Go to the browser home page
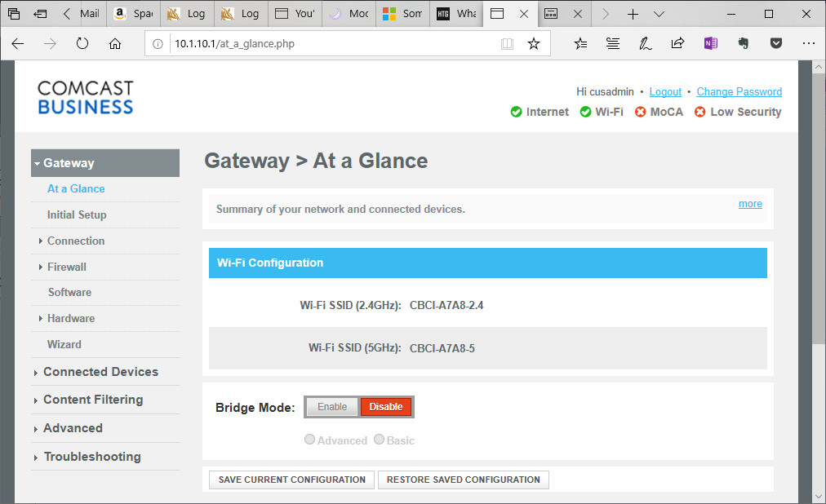This screenshot has width=826, height=504. 115,44
